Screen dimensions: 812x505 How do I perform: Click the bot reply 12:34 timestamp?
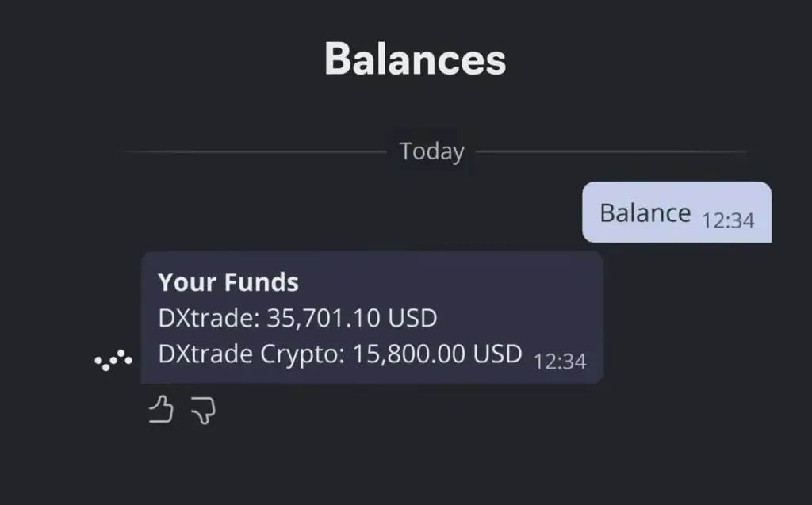(x=560, y=362)
